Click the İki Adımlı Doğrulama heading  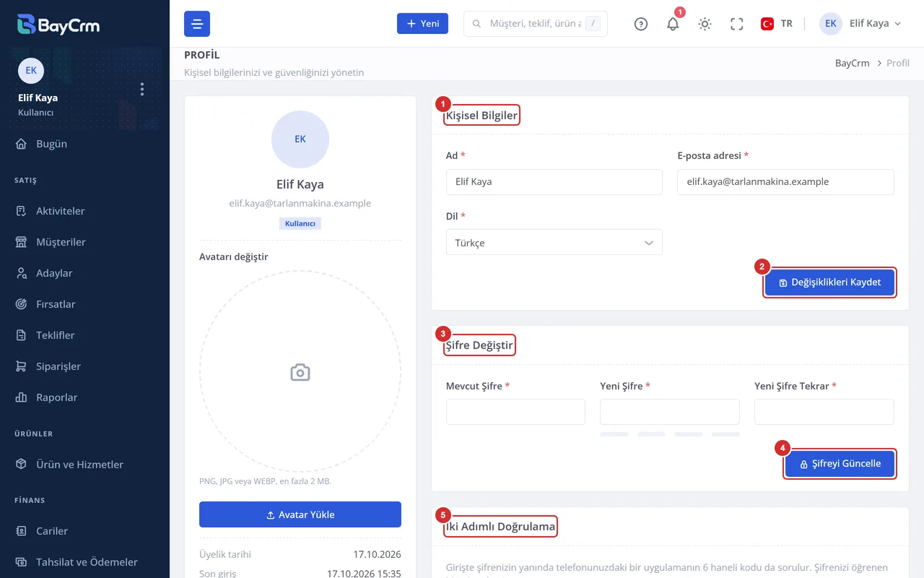point(500,527)
